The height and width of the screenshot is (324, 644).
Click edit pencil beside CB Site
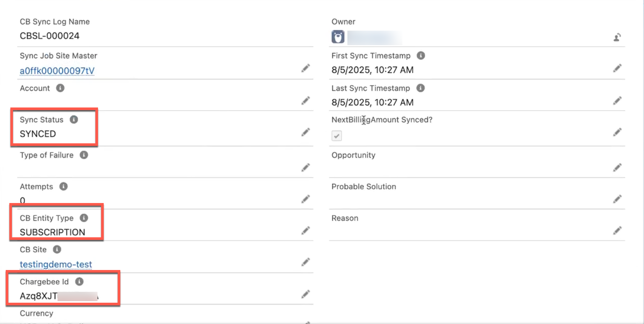pos(305,262)
